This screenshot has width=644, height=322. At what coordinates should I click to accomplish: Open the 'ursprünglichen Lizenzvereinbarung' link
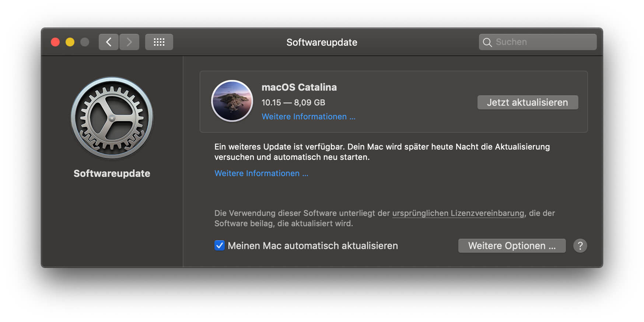tap(458, 213)
